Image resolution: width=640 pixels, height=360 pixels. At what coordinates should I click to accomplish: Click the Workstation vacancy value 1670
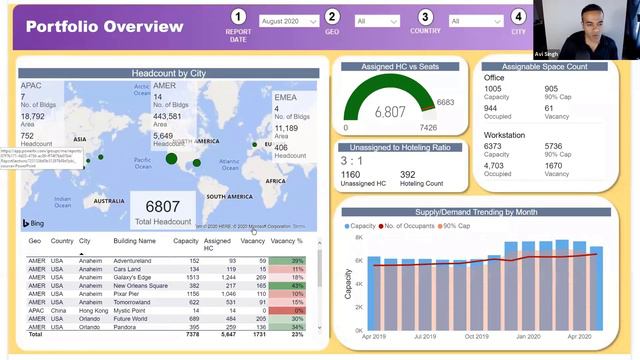pos(553,165)
